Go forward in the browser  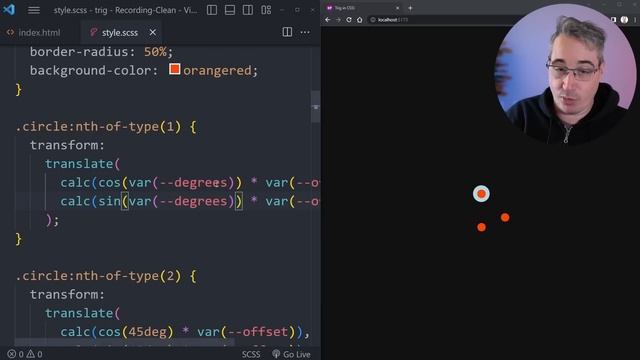pyautogui.click(x=338, y=20)
